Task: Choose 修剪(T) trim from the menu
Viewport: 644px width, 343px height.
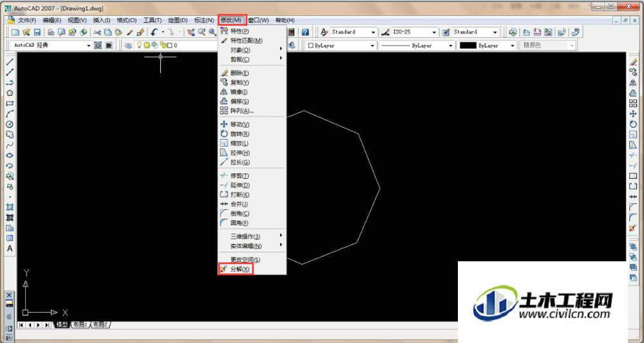Action: pyautogui.click(x=252, y=176)
